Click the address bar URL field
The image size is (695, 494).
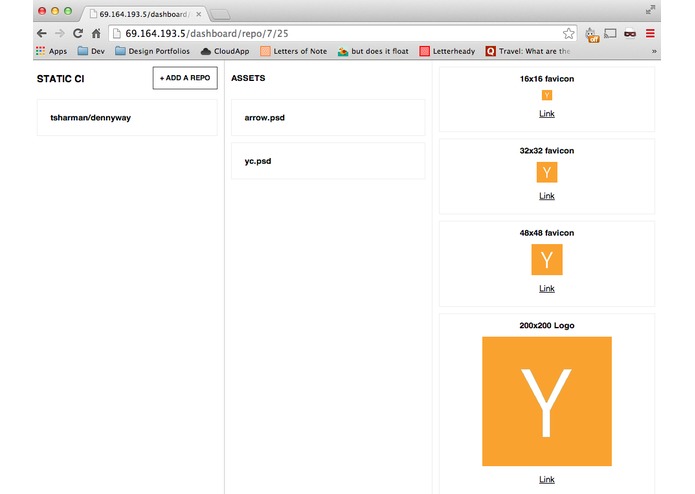click(x=342, y=33)
